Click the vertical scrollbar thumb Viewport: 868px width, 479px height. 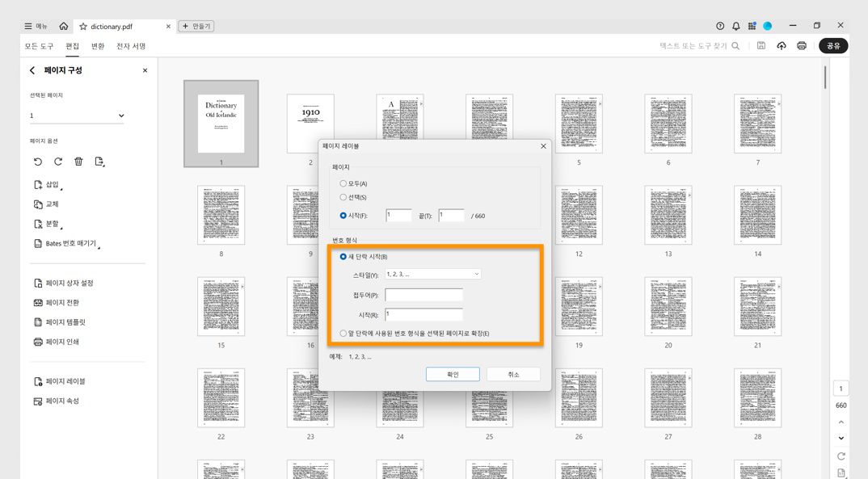point(825,78)
